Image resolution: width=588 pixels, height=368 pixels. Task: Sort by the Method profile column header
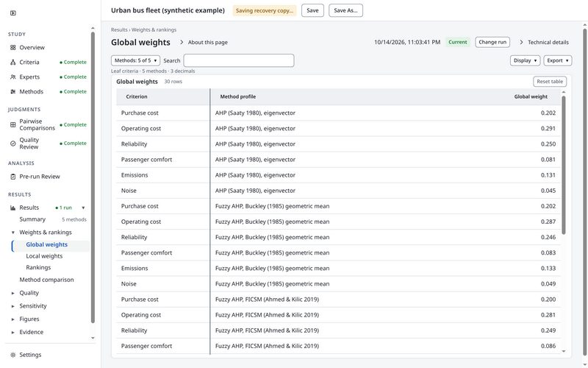coord(237,97)
